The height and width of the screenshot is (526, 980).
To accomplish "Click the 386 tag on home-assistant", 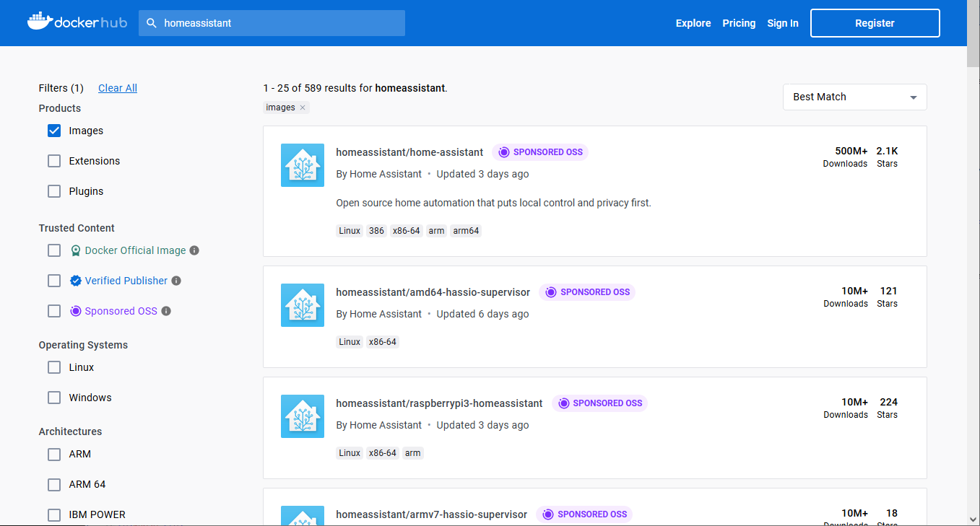I will [x=376, y=231].
